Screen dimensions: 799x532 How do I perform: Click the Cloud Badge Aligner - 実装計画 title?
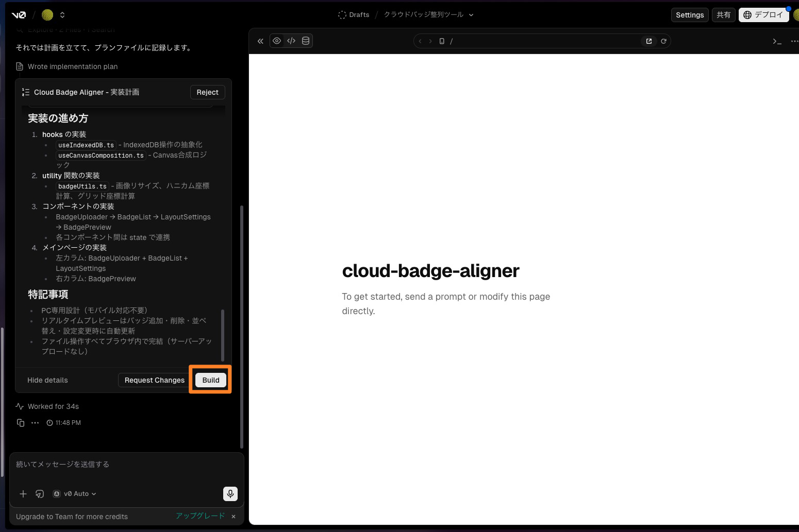pyautogui.click(x=87, y=92)
